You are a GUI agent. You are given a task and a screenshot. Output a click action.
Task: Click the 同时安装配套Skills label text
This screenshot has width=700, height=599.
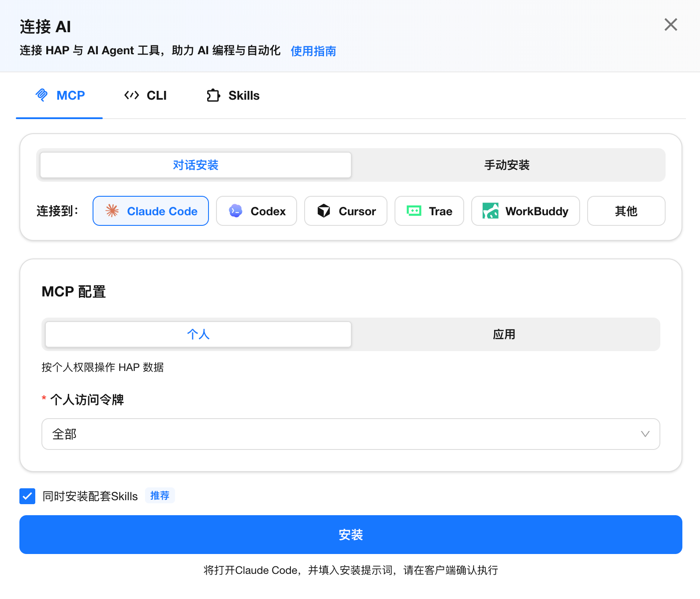click(90, 496)
